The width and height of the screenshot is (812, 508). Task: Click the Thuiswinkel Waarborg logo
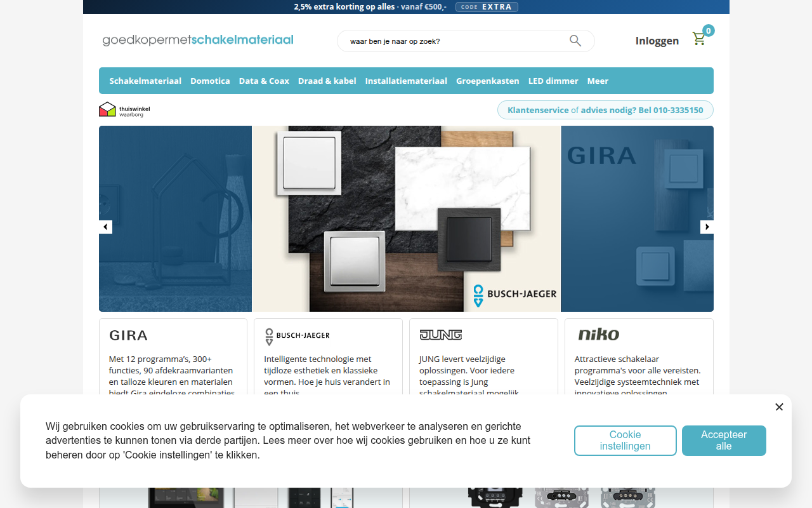coord(124,110)
